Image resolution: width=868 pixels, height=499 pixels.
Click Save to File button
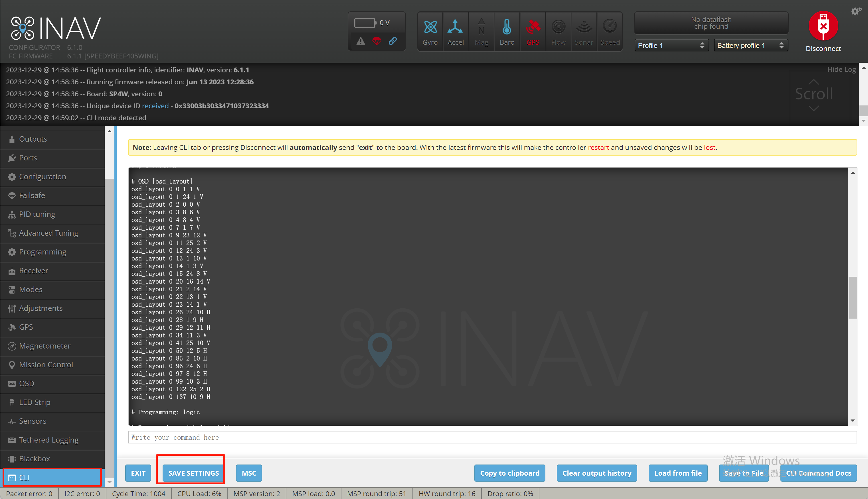(744, 473)
